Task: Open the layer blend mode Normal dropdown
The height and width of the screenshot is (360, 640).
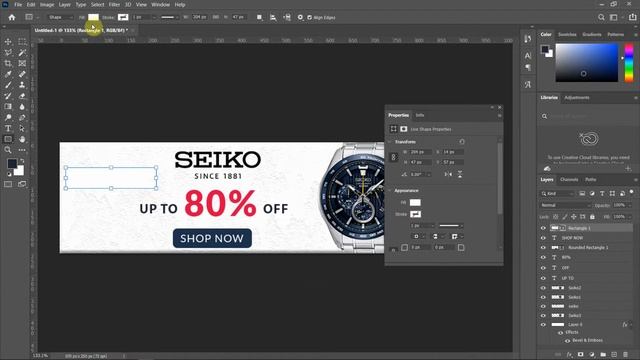Action: click(565, 205)
